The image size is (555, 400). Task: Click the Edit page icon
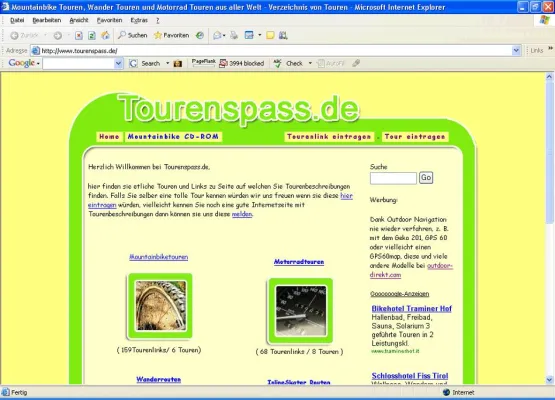coord(249,35)
